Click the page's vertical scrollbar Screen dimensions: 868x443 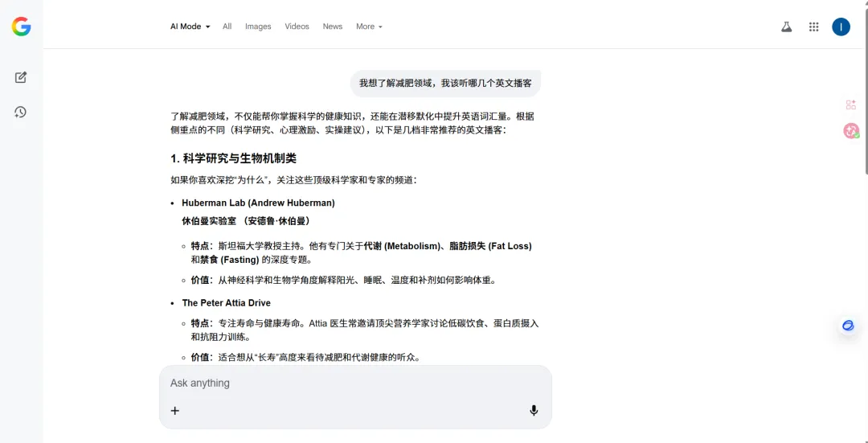[x=865, y=88]
